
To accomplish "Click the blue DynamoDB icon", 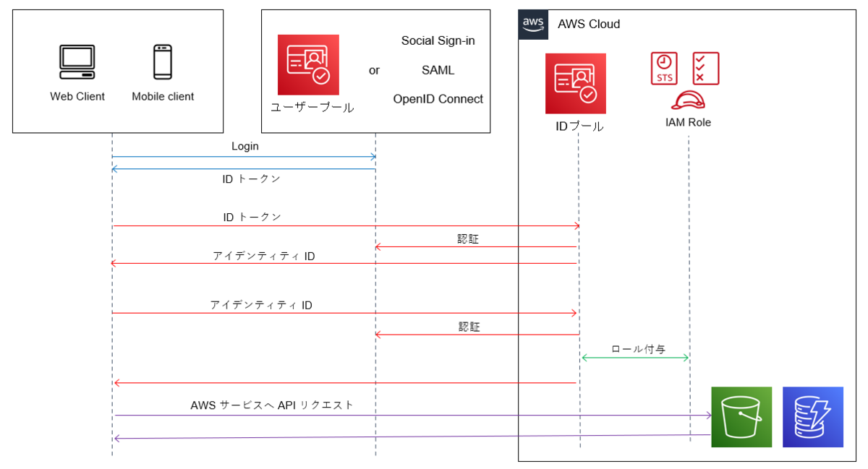I will [813, 417].
